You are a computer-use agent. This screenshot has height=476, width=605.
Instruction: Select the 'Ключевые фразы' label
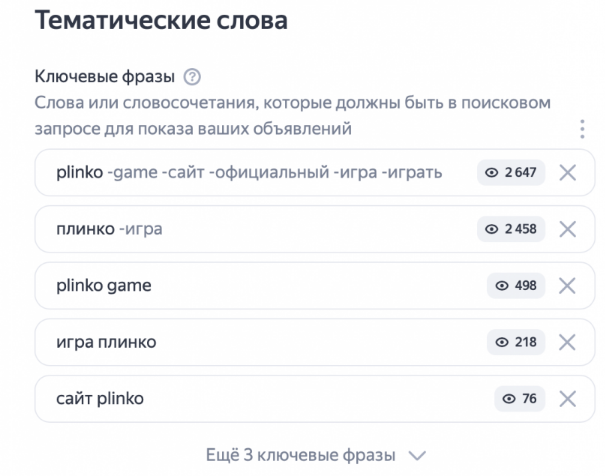click(105, 77)
